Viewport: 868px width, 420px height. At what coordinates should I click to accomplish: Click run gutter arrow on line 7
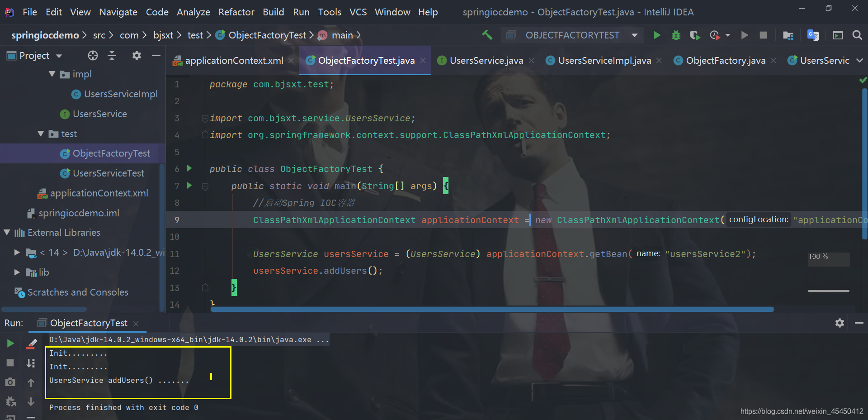[x=189, y=185]
